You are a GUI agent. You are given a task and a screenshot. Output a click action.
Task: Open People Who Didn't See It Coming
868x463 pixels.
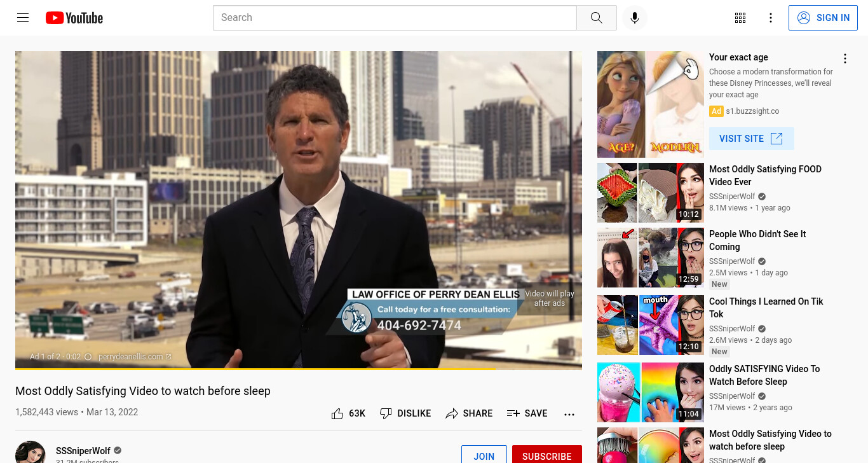click(757, 240)
